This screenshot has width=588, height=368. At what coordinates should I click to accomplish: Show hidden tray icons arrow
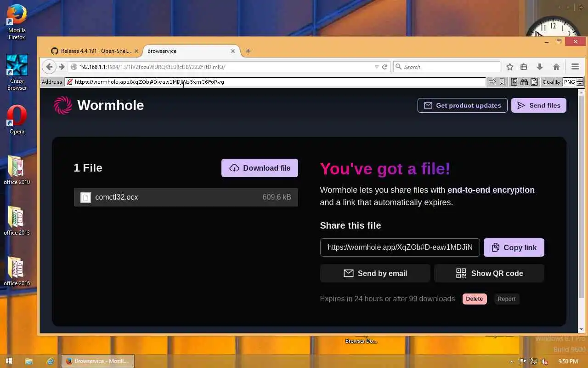(x=511, y=362)
